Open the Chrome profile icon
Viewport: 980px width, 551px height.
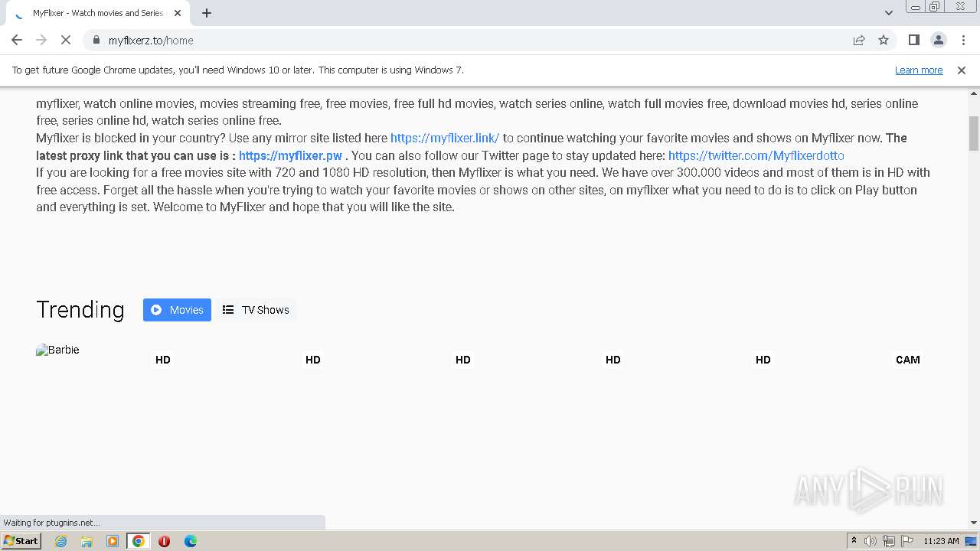coord(939,40)
